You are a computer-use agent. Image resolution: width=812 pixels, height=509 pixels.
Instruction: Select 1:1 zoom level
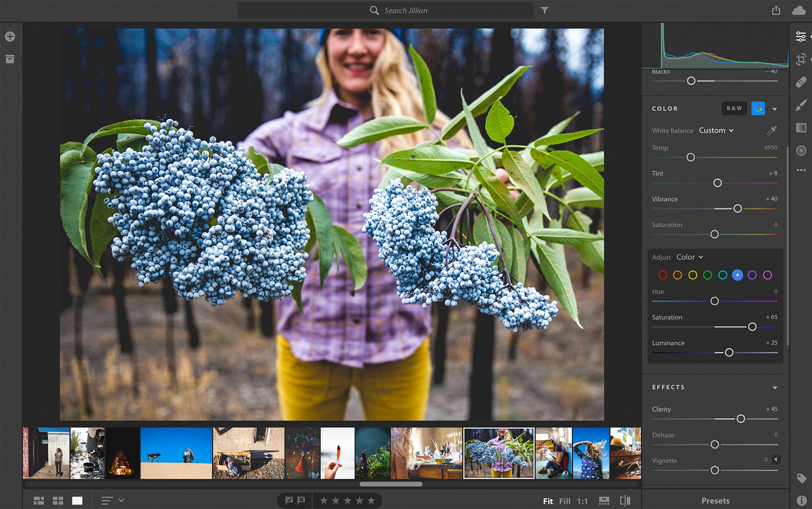point(582,501)
